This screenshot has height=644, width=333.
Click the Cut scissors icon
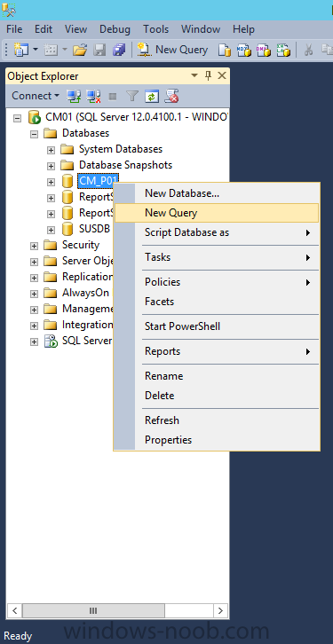[308, 50]
